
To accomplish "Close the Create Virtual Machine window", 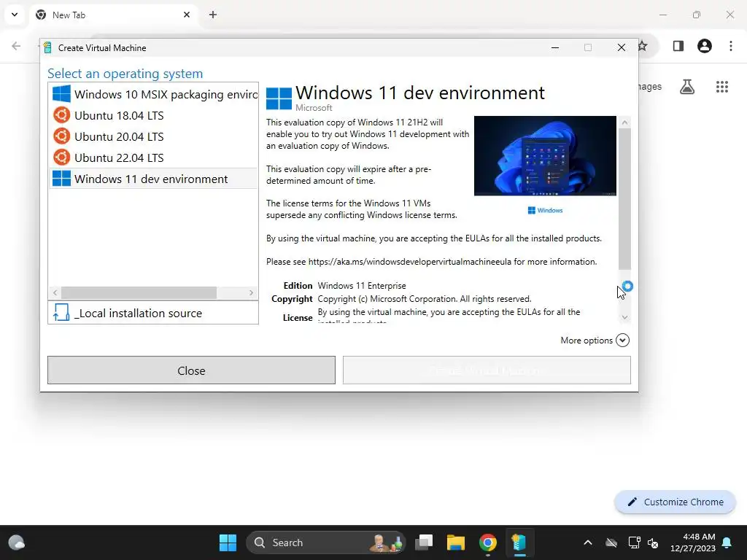I will pos(622,47).
